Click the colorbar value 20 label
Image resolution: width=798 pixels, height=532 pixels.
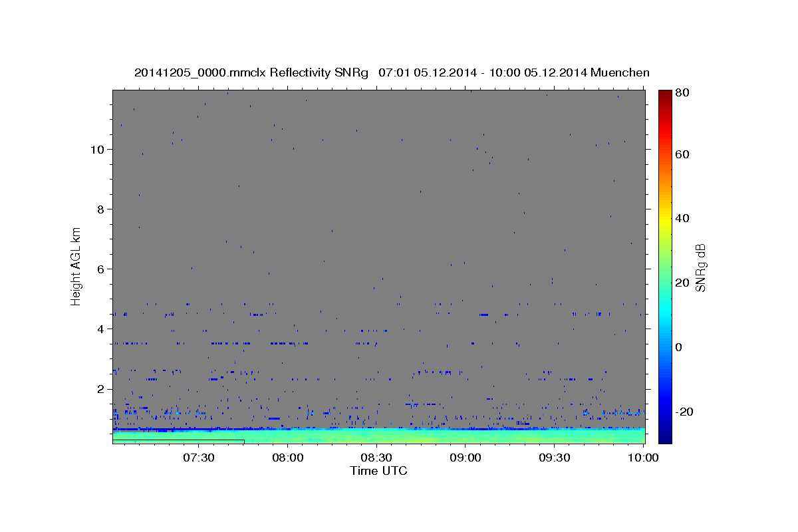(x=682, y=283)
